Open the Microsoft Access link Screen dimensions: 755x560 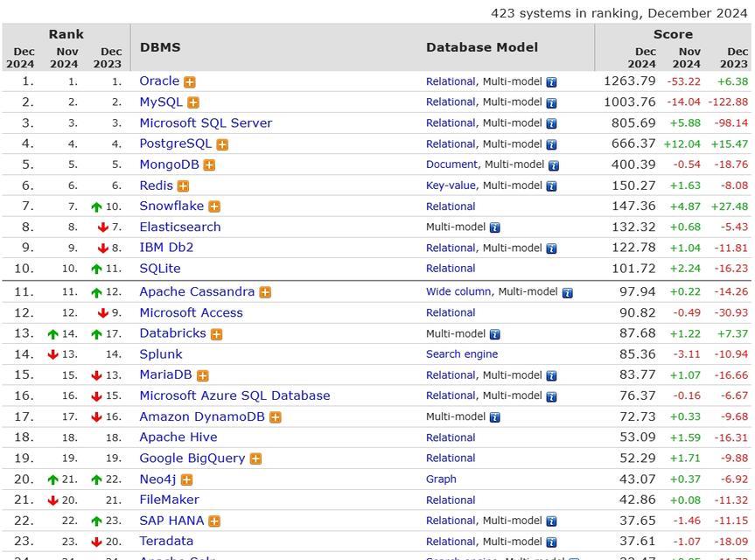(192, 313)
